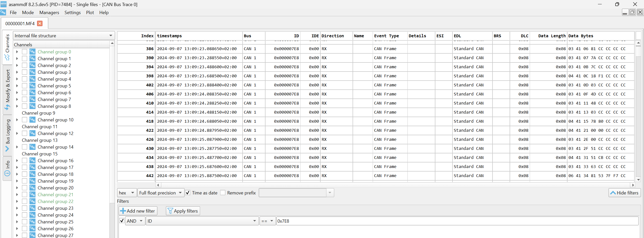Click the CAN icon of Channel group 20
This screenshot has width=644, height=238.
(32, 188)
